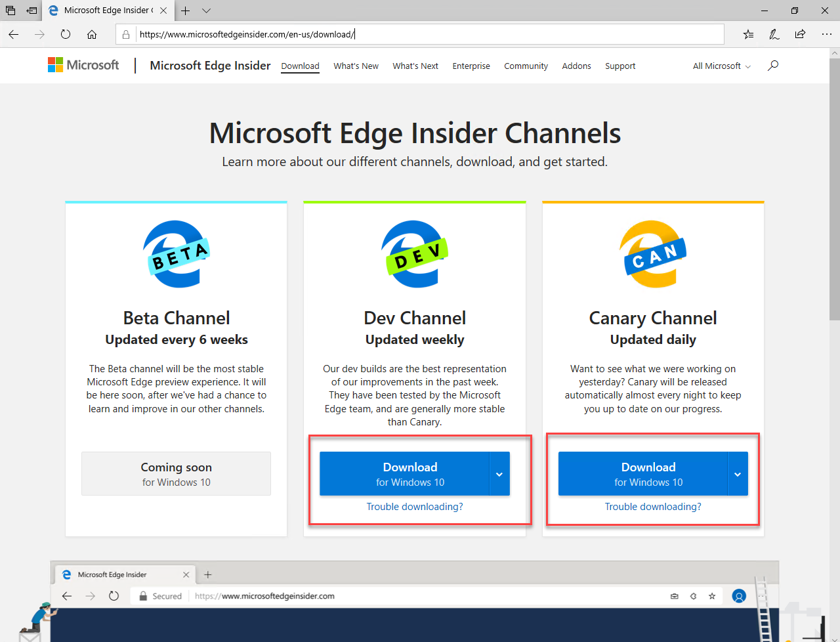840x642 pixels.
Task: Click the Microsoft Edge Insider site title
Action: (x=210, y=66)
